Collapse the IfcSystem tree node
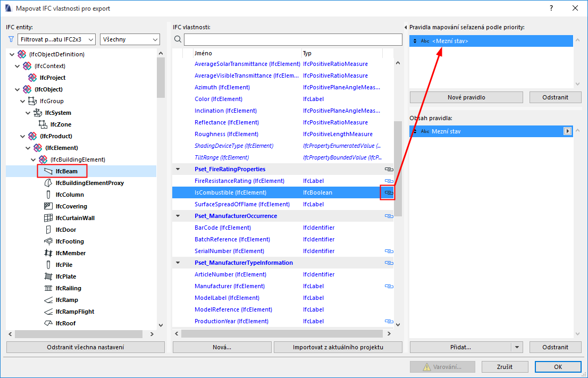 point(28,113)
